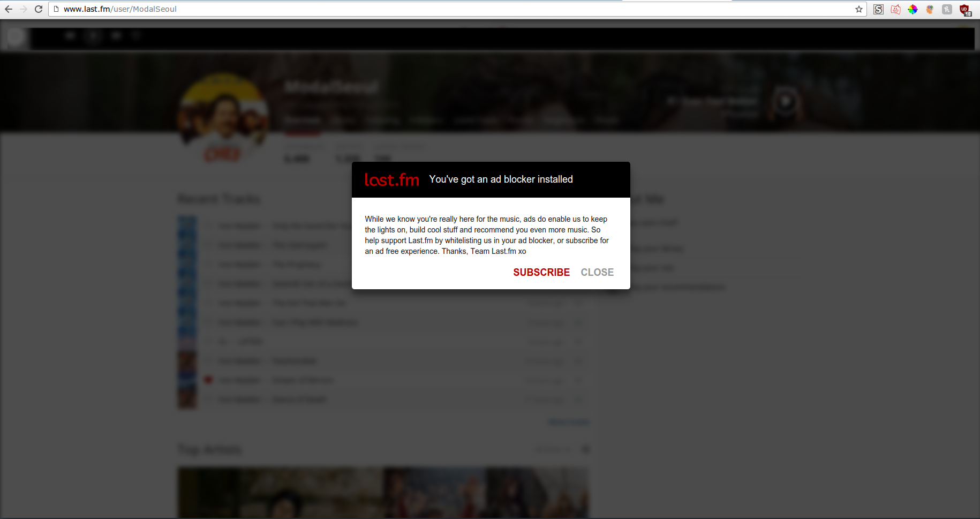
Task: Click the blurred ModalSeoul profile avatar
Action: click(223, 118)
